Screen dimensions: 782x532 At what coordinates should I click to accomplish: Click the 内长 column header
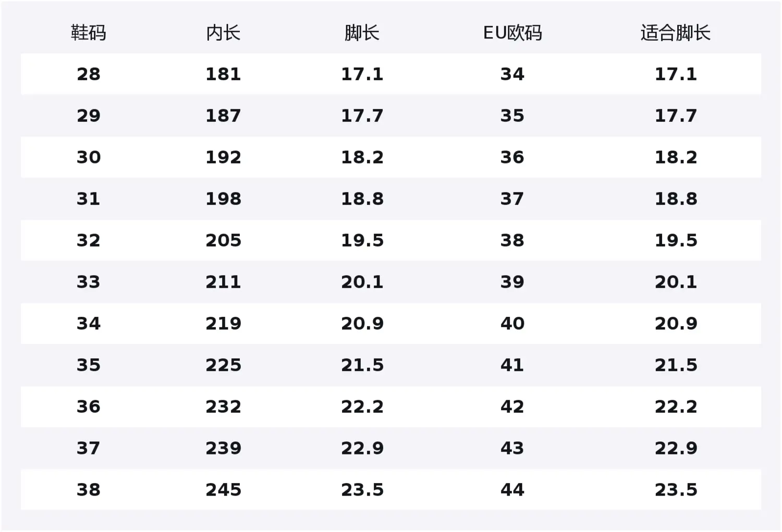pos(223,33)
